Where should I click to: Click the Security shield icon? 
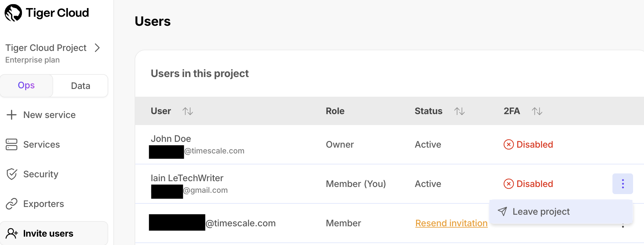coord(12,174)
